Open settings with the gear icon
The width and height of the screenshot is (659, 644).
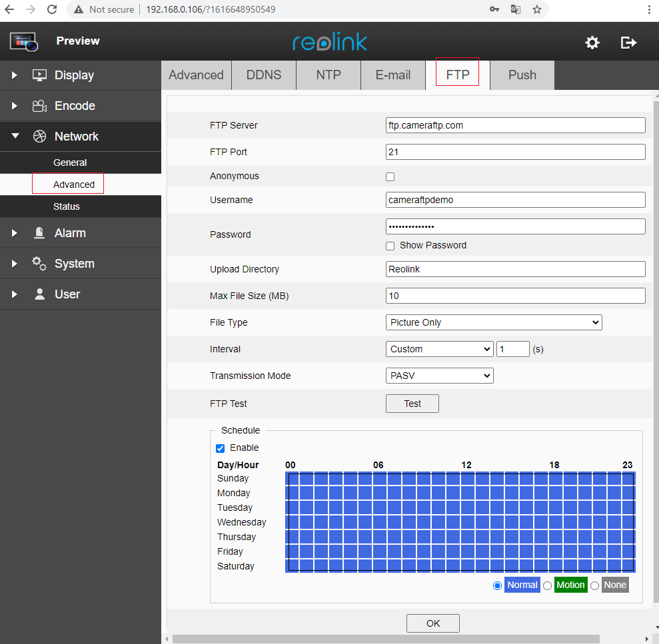592,43
